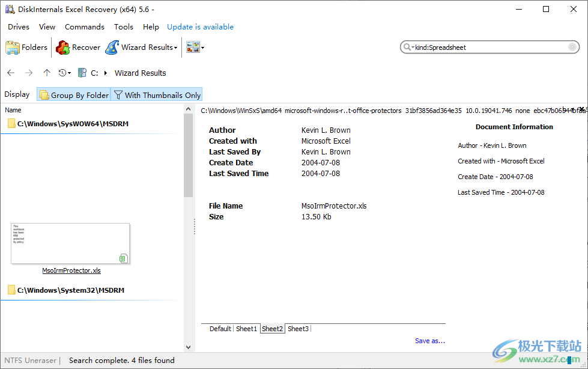Click the C: drive icon in path
588x369 pixels.
coord(82,73)
